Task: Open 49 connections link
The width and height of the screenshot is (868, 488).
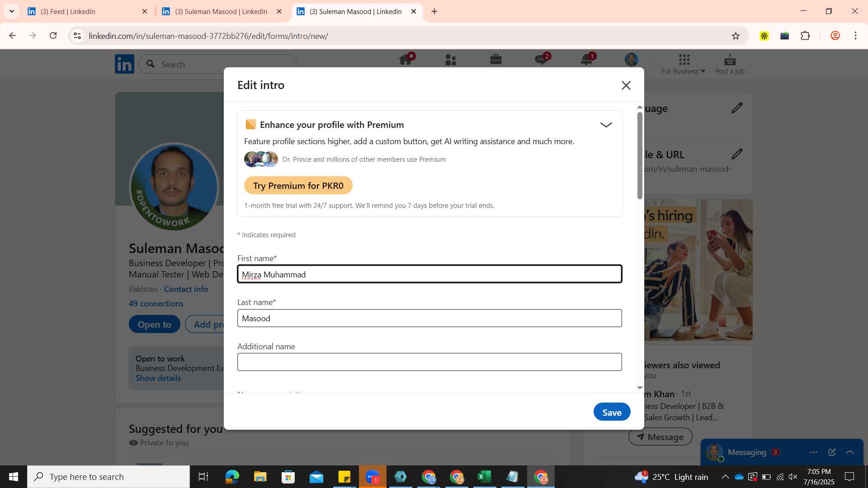Action: (x=156, y=304)
